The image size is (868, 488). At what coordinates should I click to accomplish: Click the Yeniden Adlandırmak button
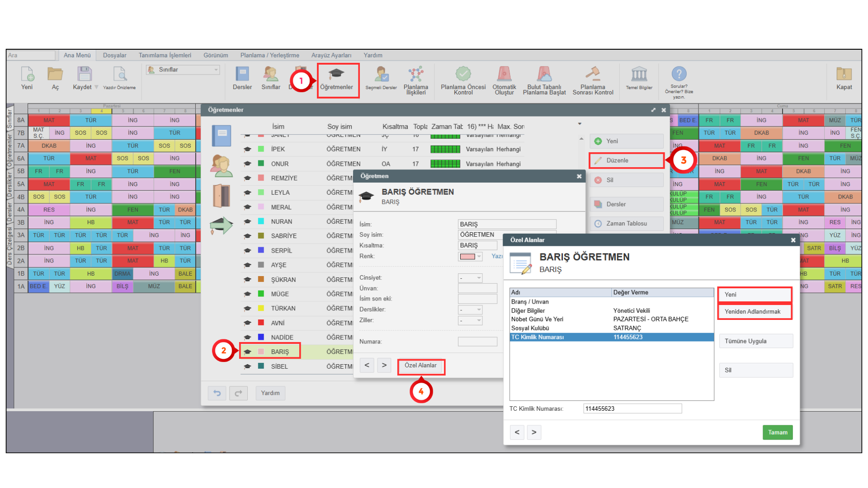755,312
